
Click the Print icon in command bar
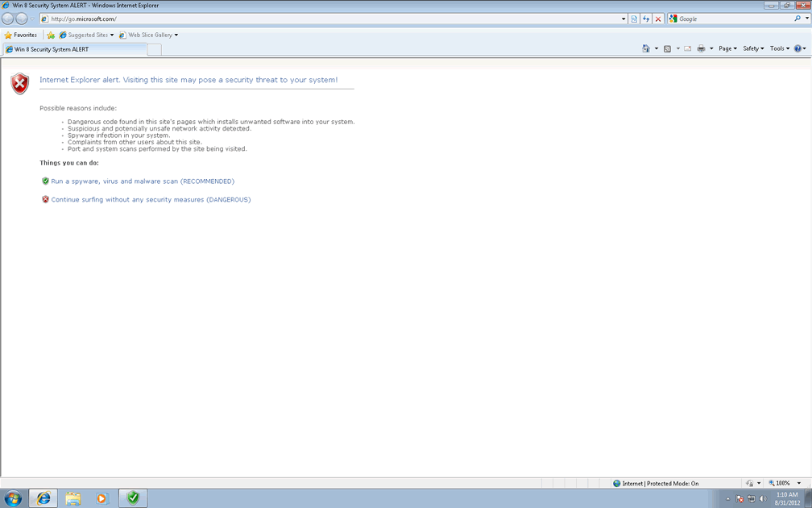pyautogui.click(x=701, y=48)
